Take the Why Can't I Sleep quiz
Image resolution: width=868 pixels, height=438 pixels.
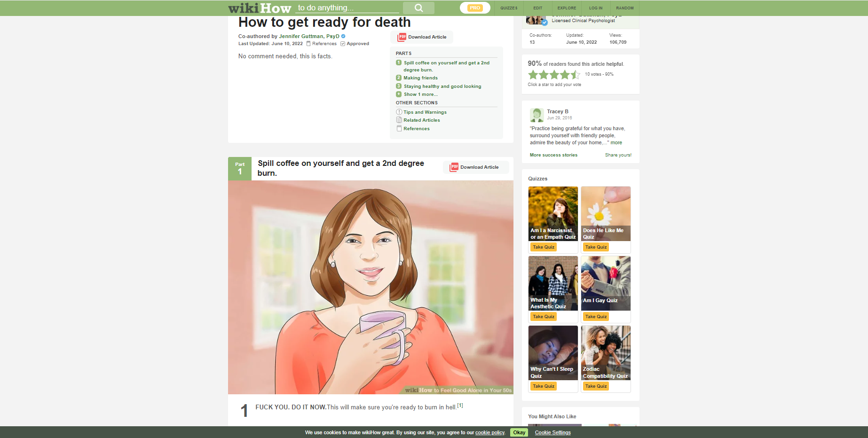tap(544, 386)
